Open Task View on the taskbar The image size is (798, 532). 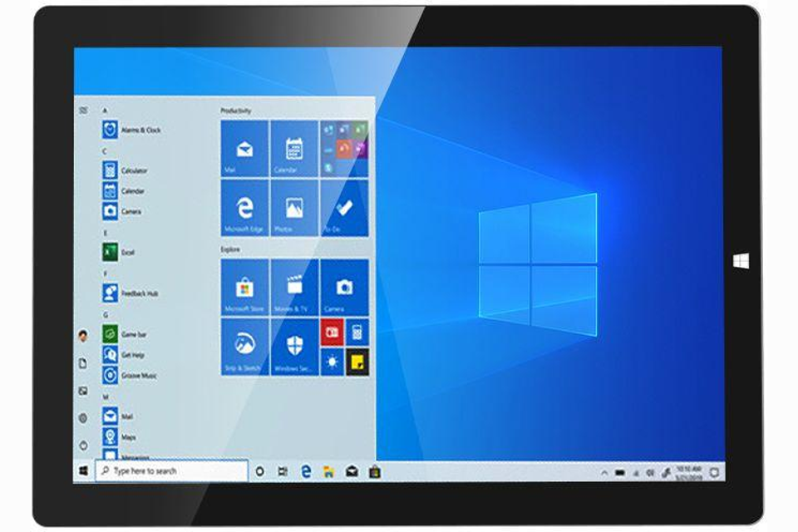point(283,472)
